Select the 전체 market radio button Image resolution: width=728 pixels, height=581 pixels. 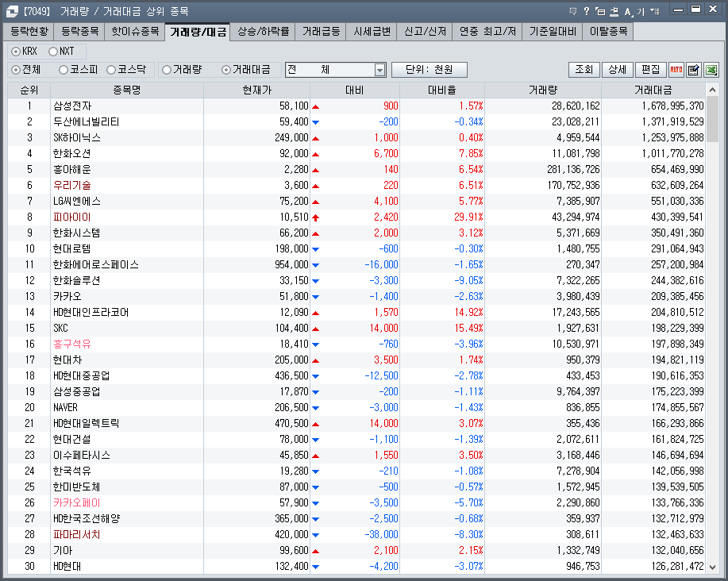16,70
